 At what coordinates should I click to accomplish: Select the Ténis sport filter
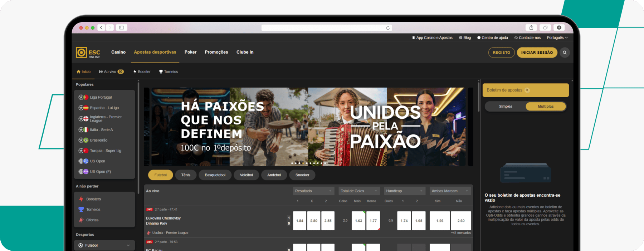[x=186, y=175]
